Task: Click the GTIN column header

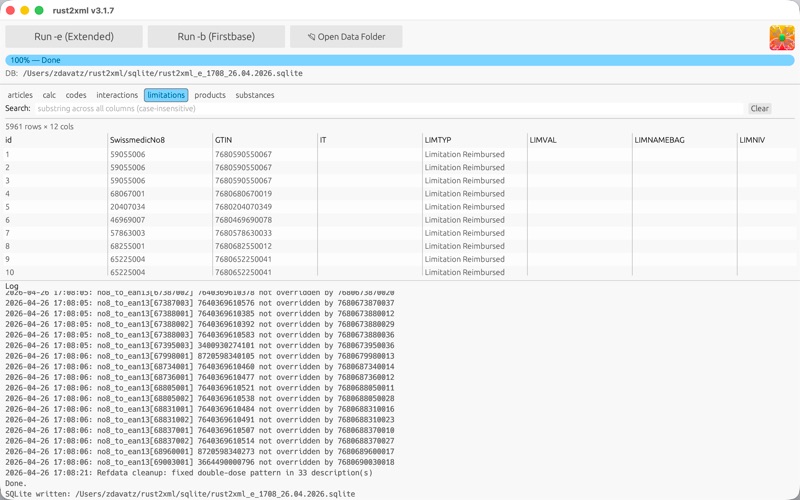Action: point(223,140)
